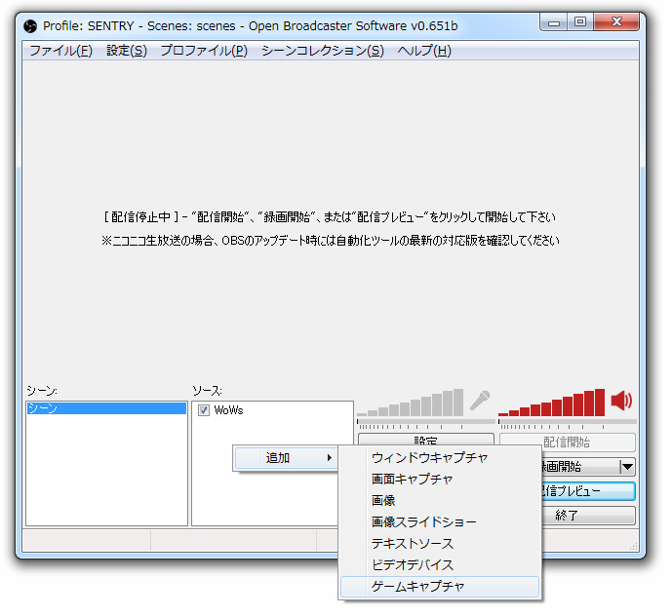
Task: Open the ファイル(F) menu
Action: click(60, 51)
